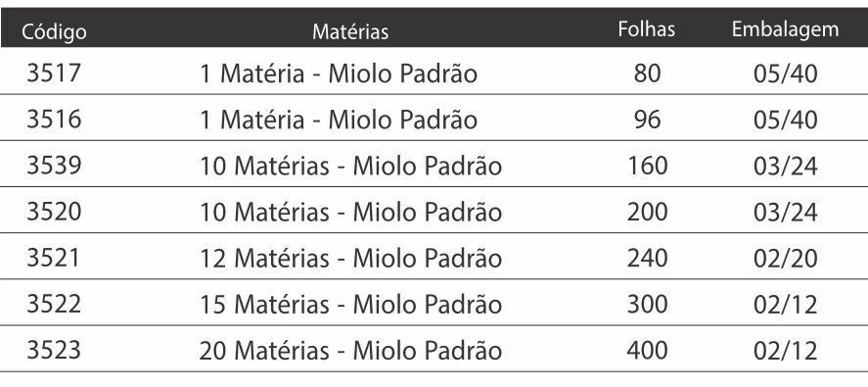Select code 3516 cell
The width and height of the screenshot is (868, 387).
54,120
